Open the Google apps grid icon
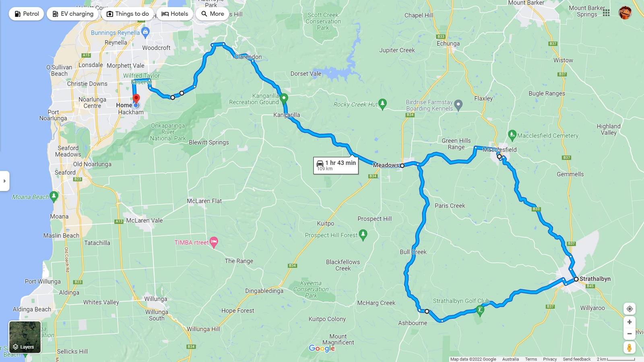Screen dimensions: 644x362 pyautogui.click(x=606, y=13)
